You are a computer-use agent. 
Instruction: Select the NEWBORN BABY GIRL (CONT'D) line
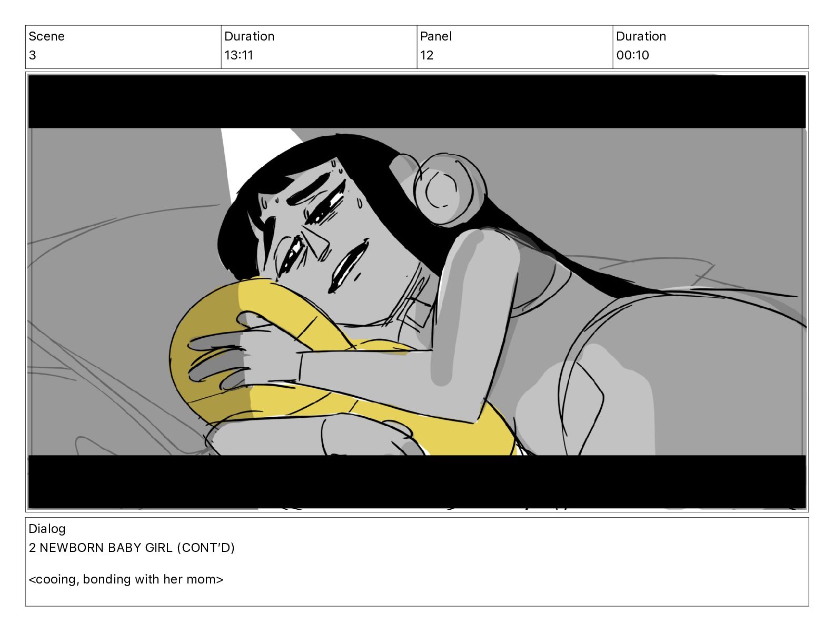pos(132,548)
